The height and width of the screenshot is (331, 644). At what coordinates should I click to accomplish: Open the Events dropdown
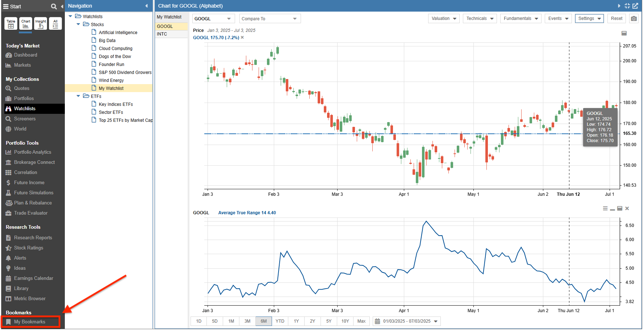(558, 18)
